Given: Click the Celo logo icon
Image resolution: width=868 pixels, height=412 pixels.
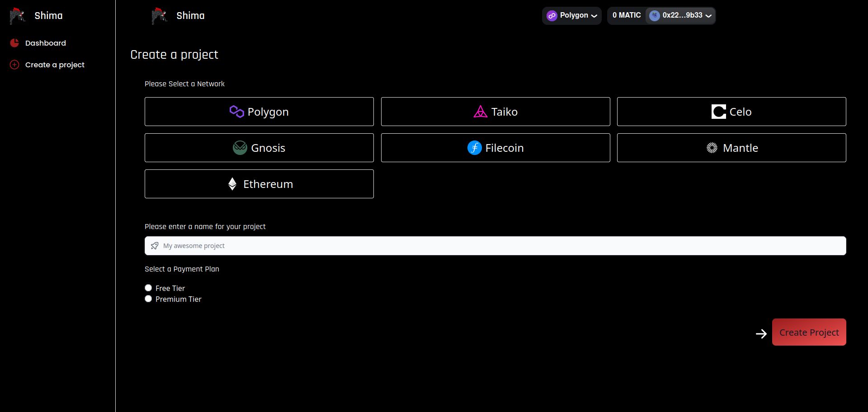Looking at the screenshot, I should coord(718,112).
